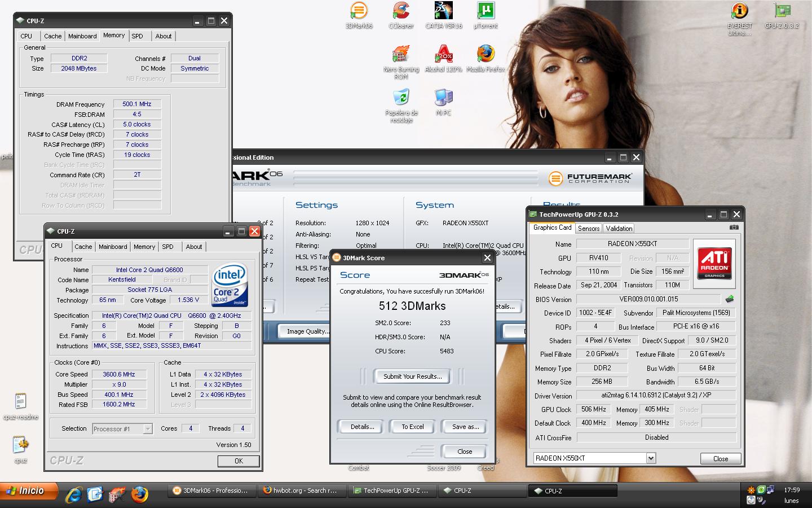The image size is (812, 508).
Task: Select Graphics Card tab in GPU-Z
Action: pos(552,227)
